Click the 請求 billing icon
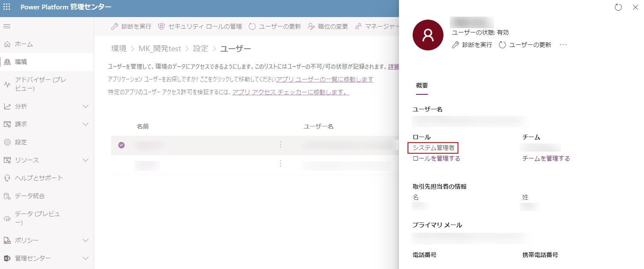 7,124
